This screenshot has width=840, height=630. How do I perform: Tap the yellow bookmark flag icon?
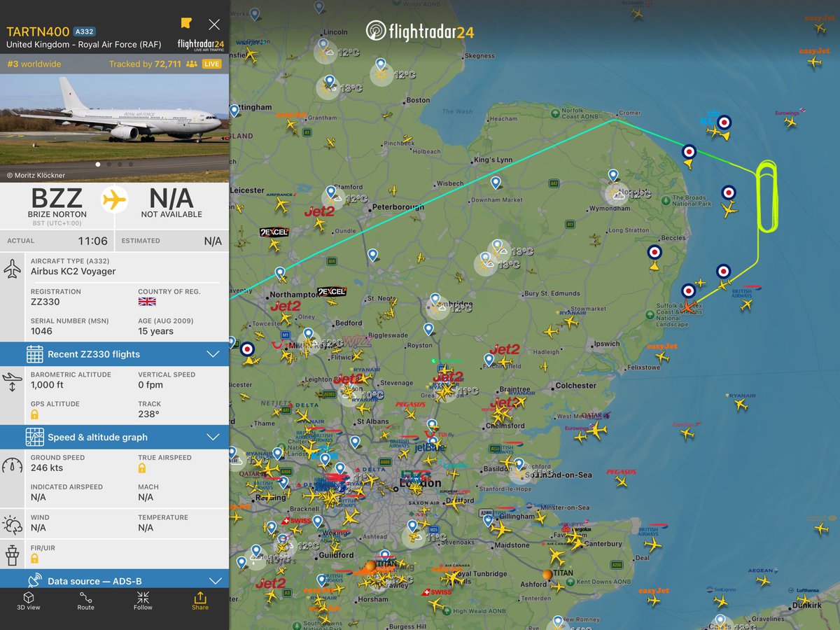185,23
